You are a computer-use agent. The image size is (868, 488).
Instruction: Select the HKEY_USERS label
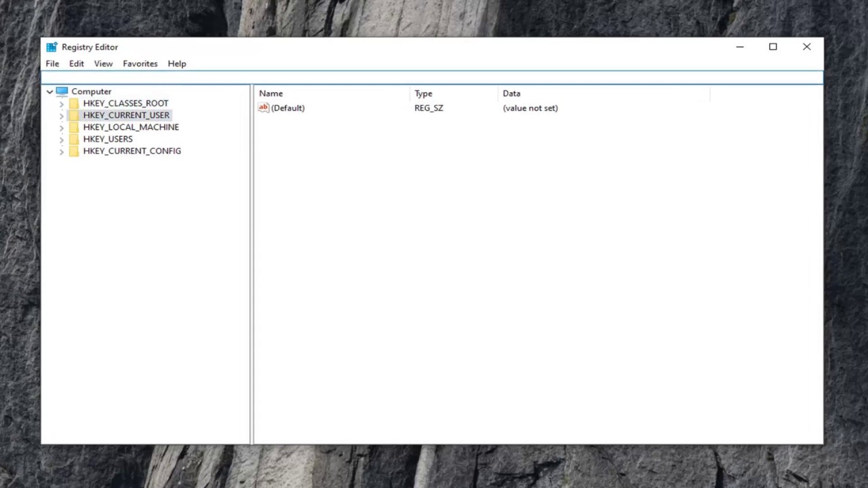coord(108,139)
